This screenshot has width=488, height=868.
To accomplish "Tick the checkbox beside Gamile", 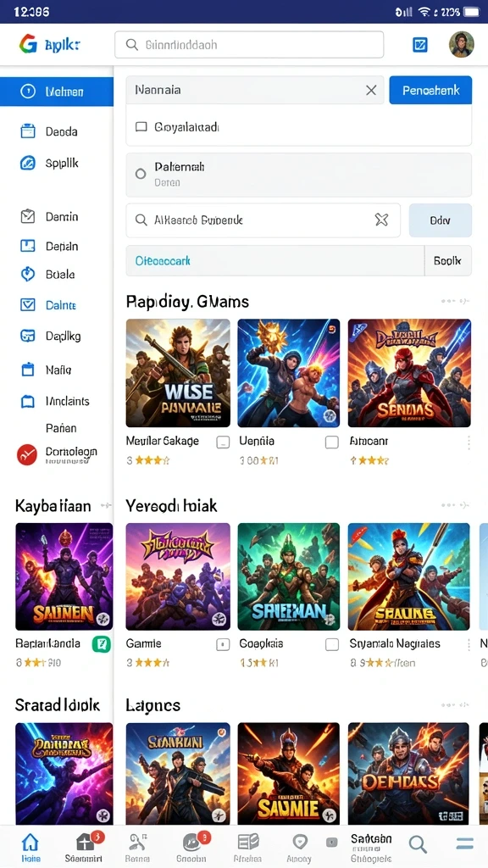I will click(223, 644).
